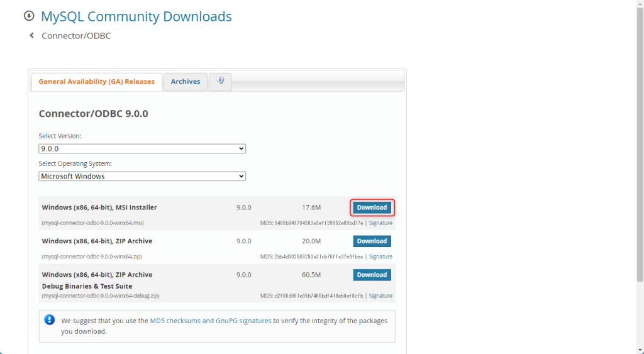The image size is (644, 354).
Task: Click the Select Version: label
Action: pos(60,136)
